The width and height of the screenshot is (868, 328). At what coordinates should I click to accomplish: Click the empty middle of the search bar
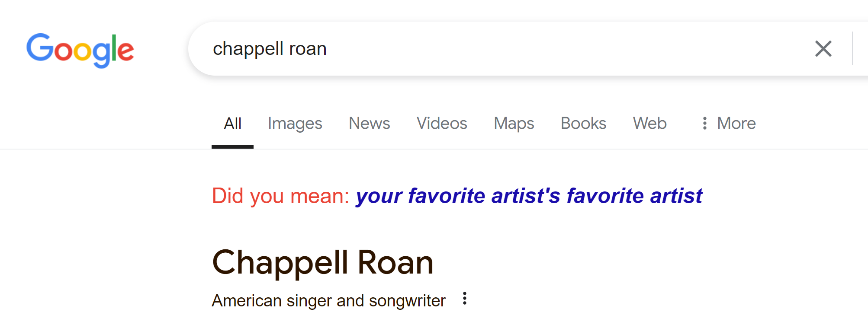pos(563,48)
